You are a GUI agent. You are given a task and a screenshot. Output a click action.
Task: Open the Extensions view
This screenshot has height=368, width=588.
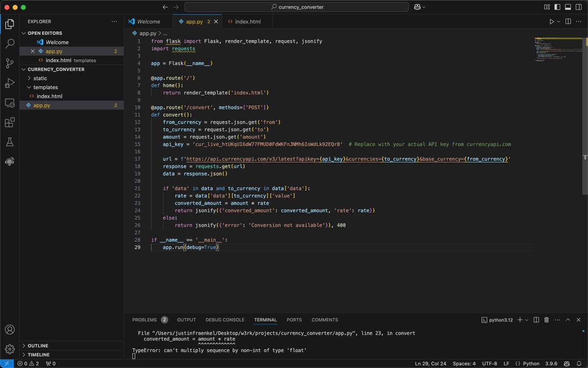pyautogui.click(x=9, y=122)
